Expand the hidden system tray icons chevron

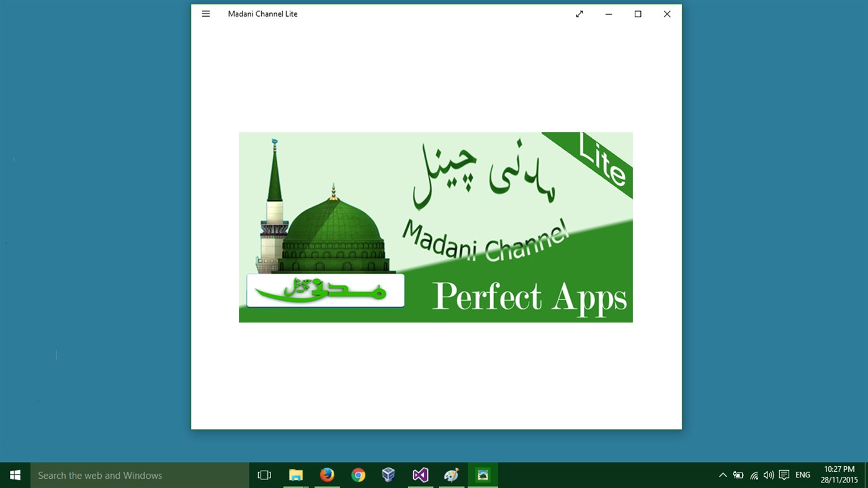pos(723,474)
